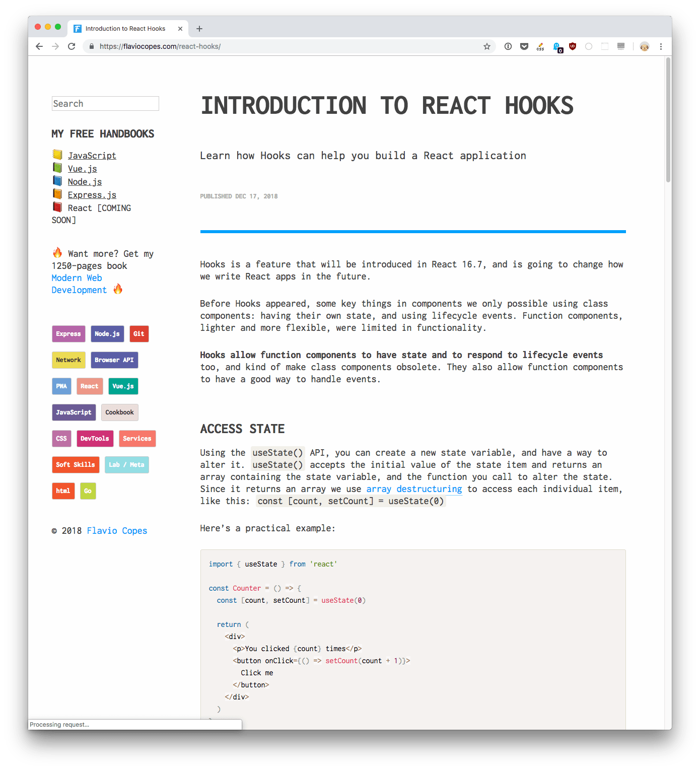Viewport: 700px width, 770px height.
Task: Open a new browser tab
Action: (199, 28)
